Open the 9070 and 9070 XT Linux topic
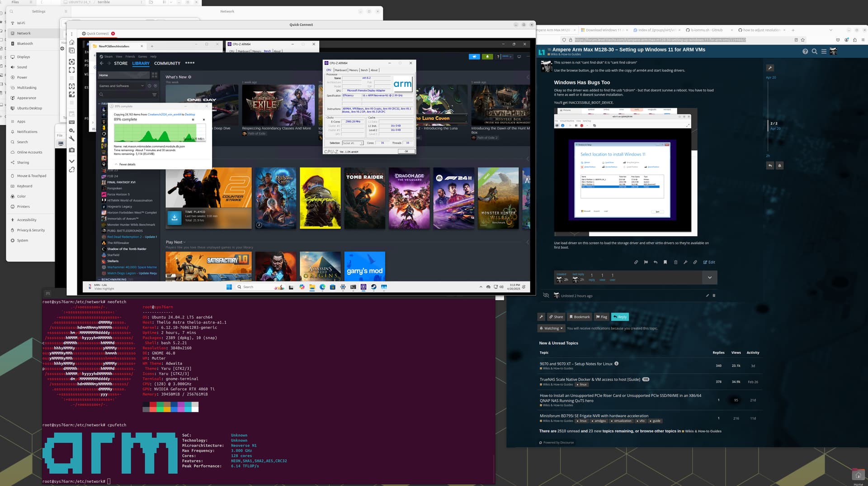Screen dimensions: 868x486 [576, 364]
